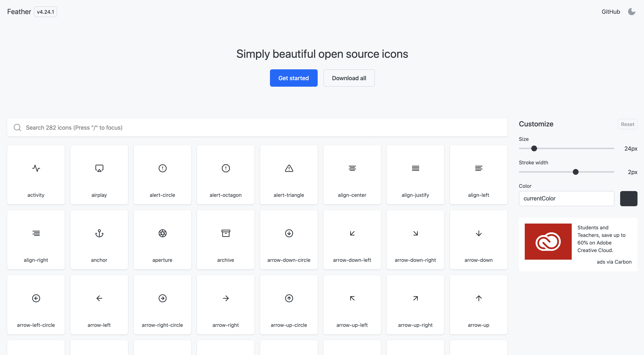The height and width of the screenshot is (355, 644).
Task: Select the arrow-up-right icon
Action: click(415, 305)
